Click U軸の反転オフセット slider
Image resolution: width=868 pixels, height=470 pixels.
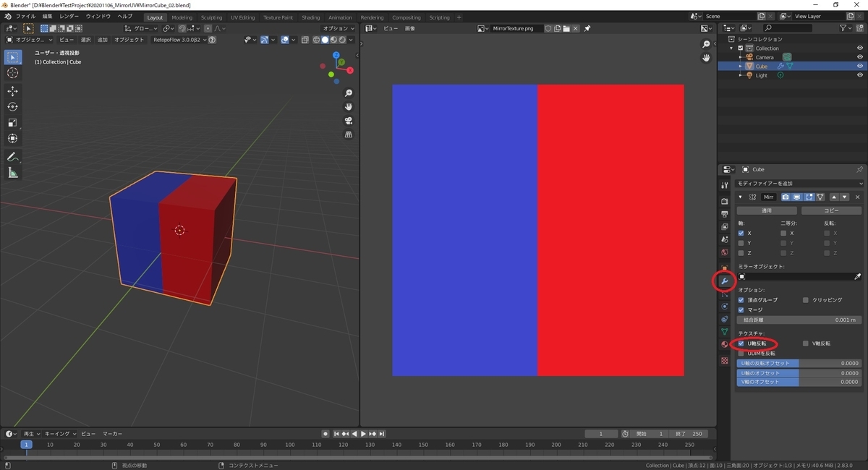[x=799, y=364]
